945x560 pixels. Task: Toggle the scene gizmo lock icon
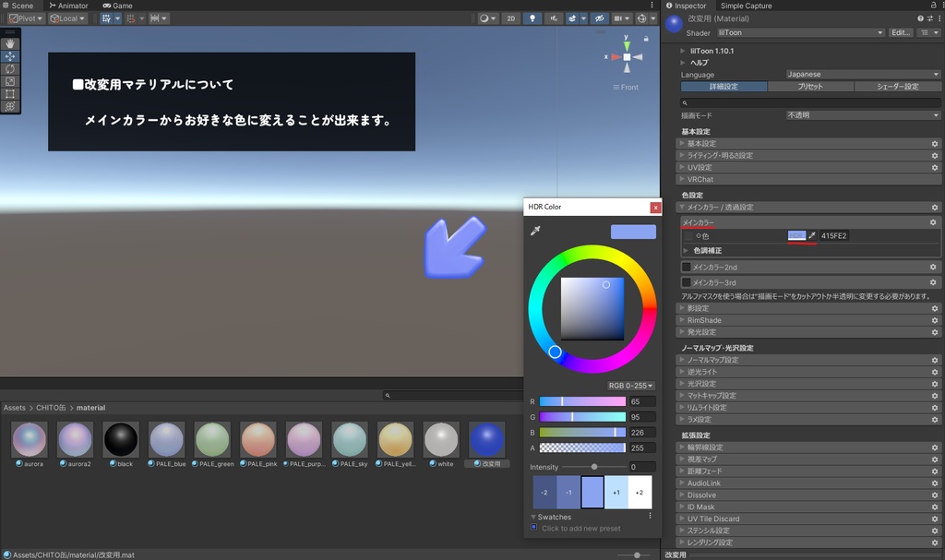pyautogui.click(x=646, y=39)
